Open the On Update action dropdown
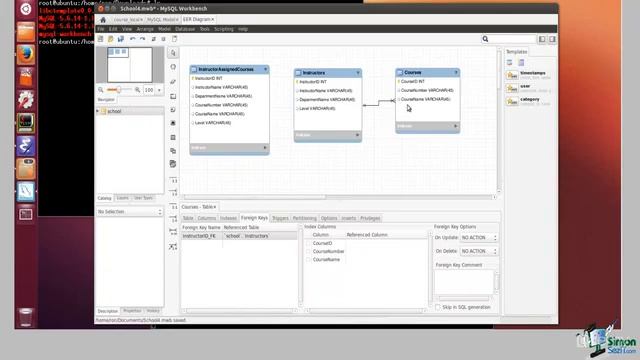640x360 pixels. 479,238
